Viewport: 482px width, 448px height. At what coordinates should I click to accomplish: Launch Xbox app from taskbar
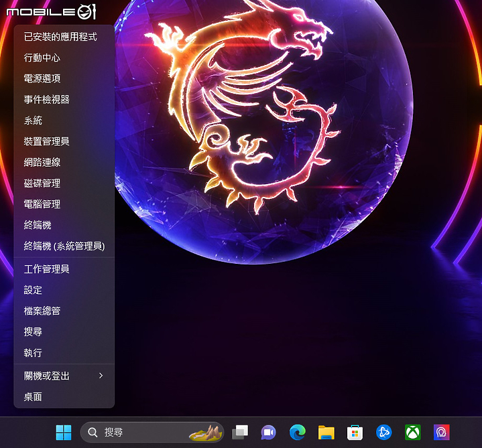click(x=412, y=433)
